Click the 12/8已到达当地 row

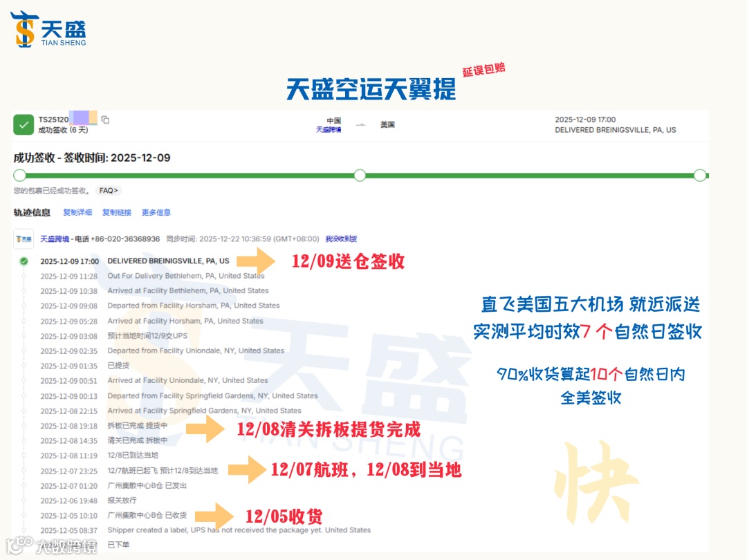coord(99,455)
